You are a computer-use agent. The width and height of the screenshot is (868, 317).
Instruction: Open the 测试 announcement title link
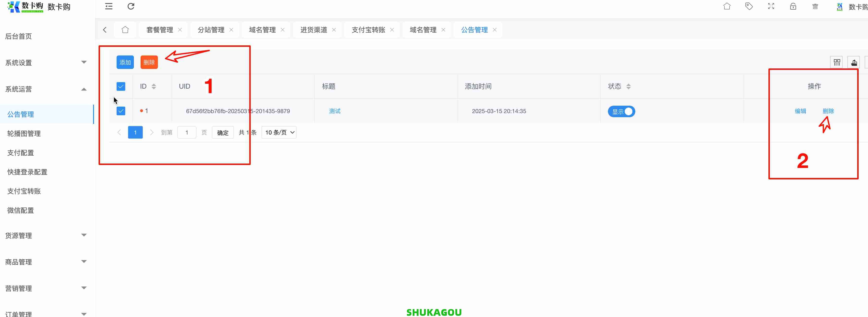click(x=335, y=111)
